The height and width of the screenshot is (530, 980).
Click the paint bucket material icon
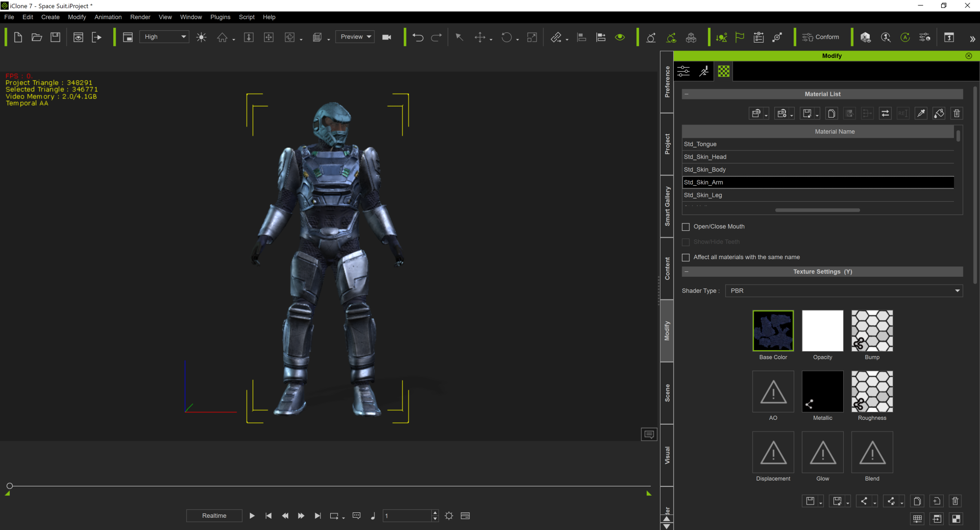[939, 114]
